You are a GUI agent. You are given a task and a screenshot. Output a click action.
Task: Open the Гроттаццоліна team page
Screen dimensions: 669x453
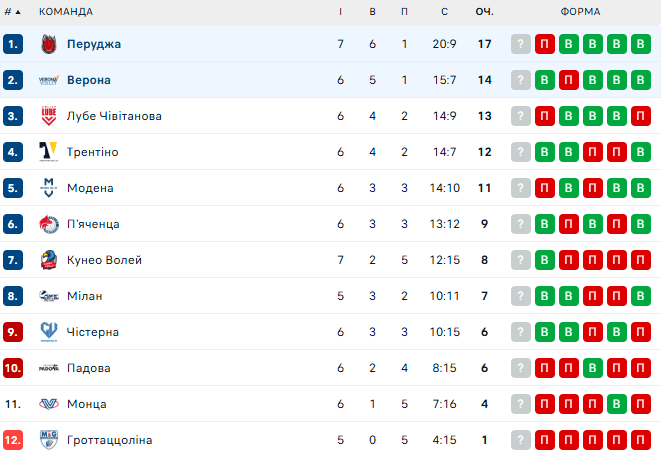109,440
